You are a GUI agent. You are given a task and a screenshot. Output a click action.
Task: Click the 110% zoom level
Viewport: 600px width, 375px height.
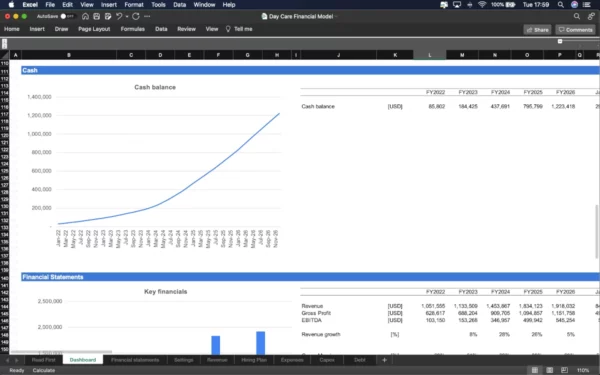point(583,370)
